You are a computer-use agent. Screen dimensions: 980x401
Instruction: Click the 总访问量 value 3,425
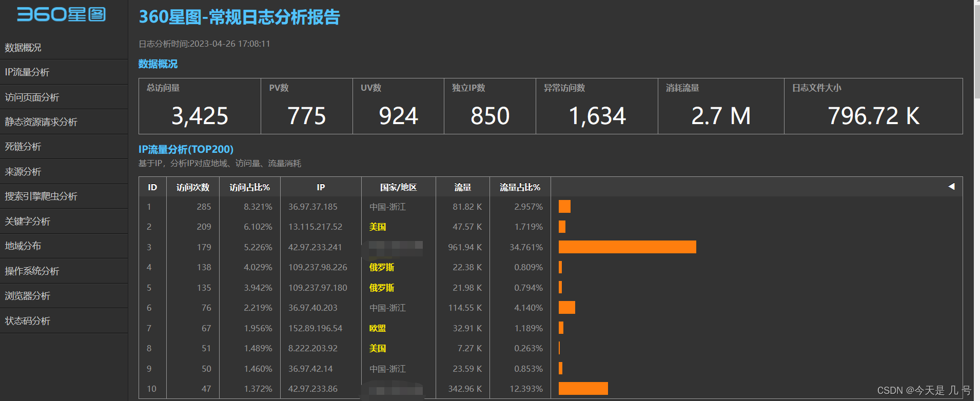click(x=200, y=116)
